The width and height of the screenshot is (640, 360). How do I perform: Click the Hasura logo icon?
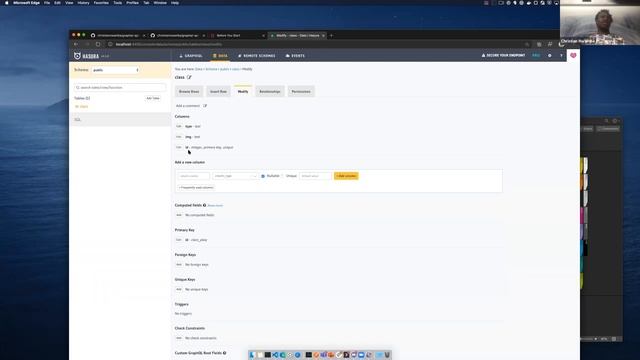coord(77,56)
